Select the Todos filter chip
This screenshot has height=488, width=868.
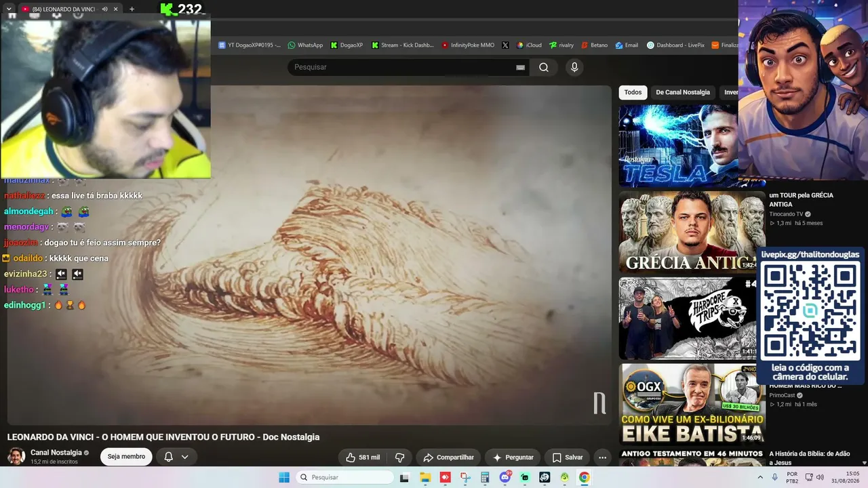click(x=633, y=92)
